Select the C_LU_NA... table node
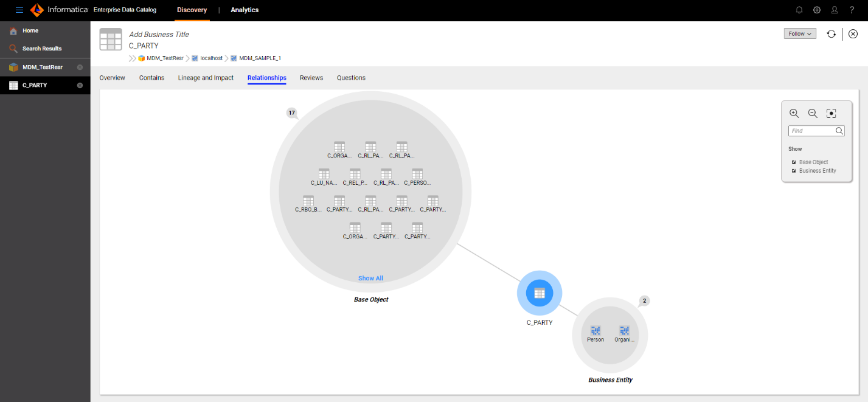The image size is (868, 402). 324,177
